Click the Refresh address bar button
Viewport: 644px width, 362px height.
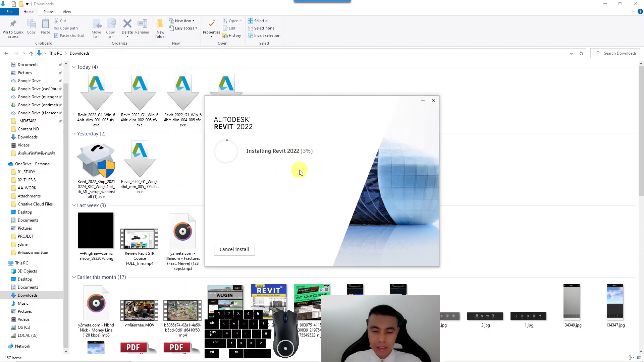581,53
